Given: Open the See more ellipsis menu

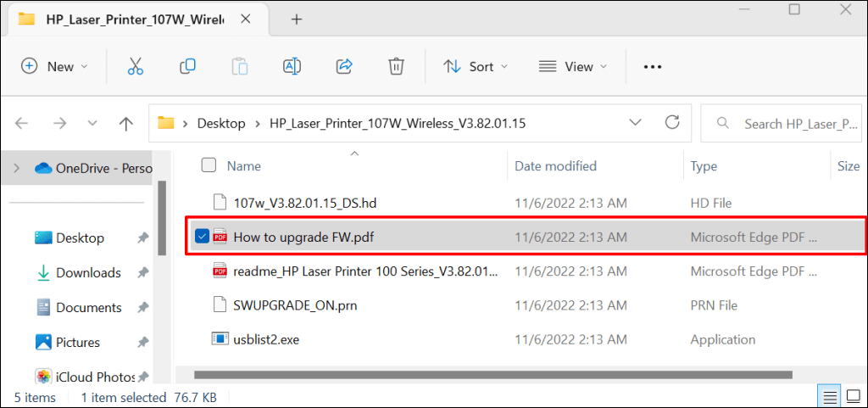Looking at the screenshot, I should click(x=653, y=67).
